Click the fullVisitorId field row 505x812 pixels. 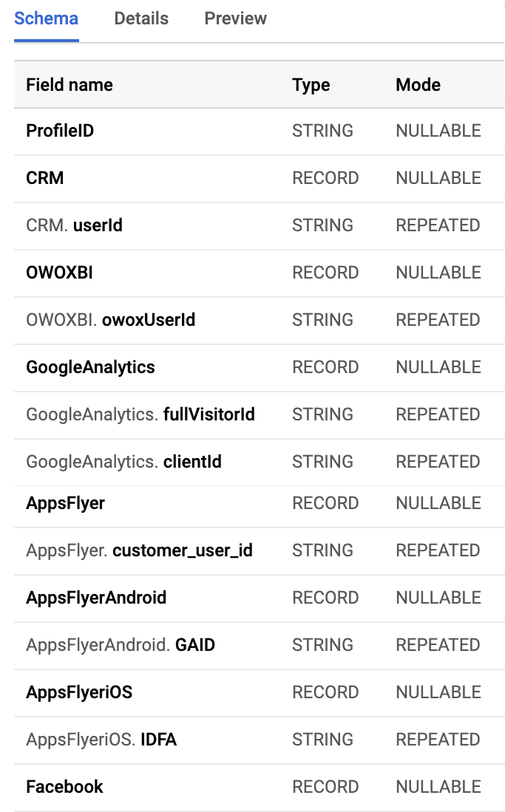click(140, 414)
